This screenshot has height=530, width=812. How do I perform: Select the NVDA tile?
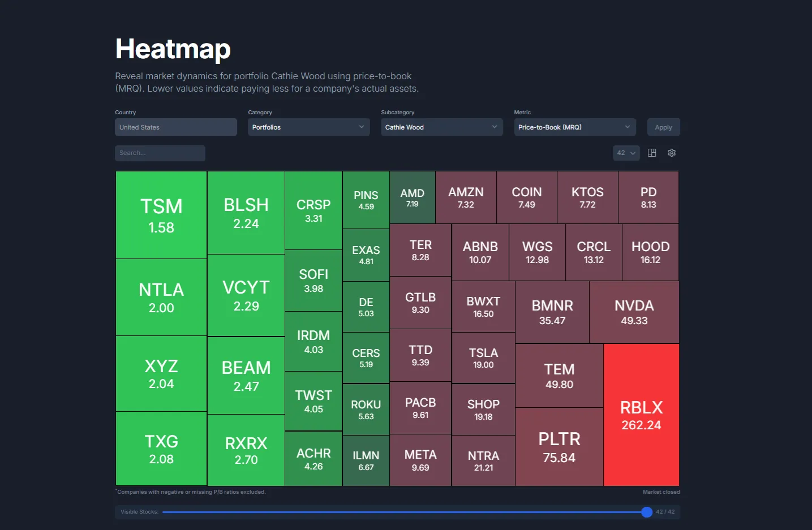click(634, 312)
